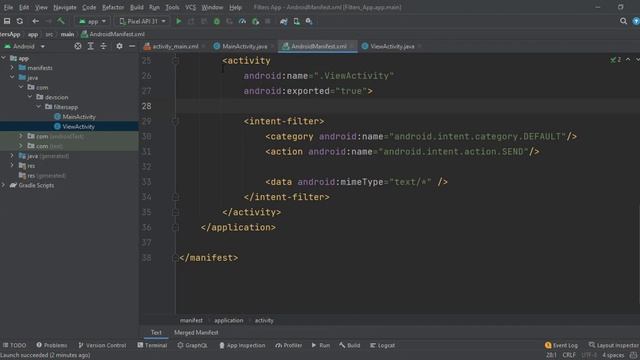This screenshot has height=360, width=640.
Task: Run the app with the green play button
Action: point(178,21)
